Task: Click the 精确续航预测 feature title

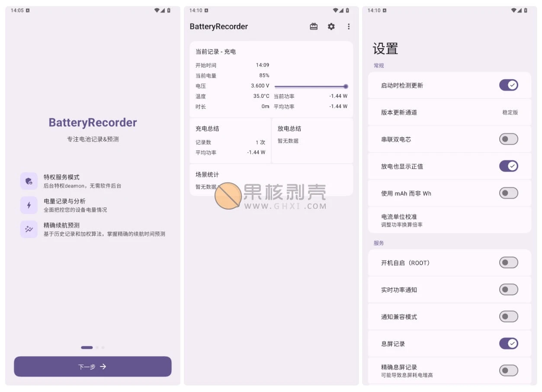Action: [61, 225]
